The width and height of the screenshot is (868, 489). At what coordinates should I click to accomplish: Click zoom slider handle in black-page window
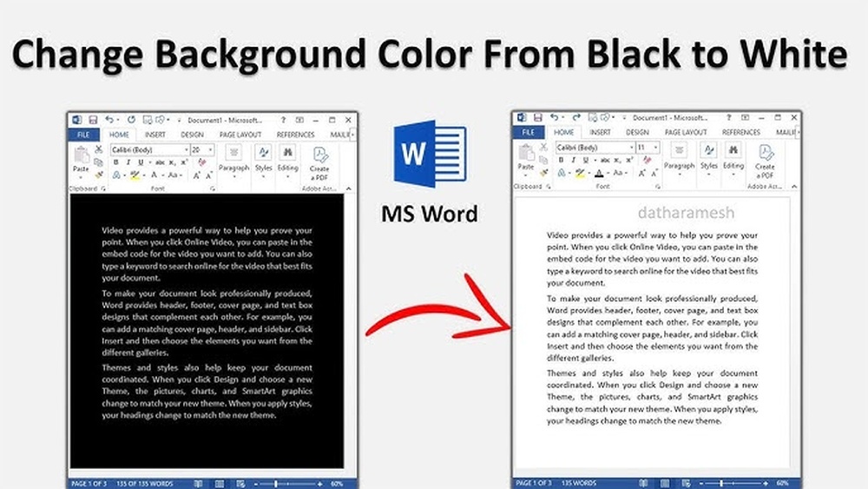[x=276, y=484]
